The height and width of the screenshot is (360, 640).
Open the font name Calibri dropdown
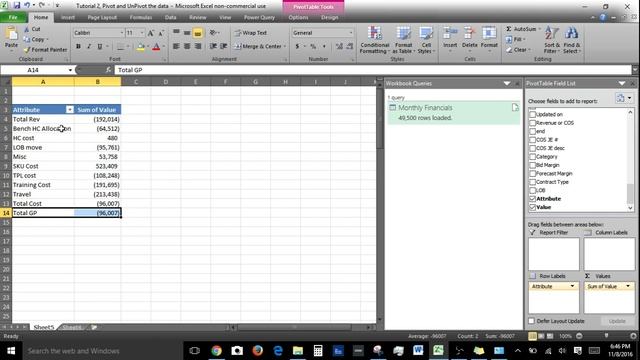121,33
